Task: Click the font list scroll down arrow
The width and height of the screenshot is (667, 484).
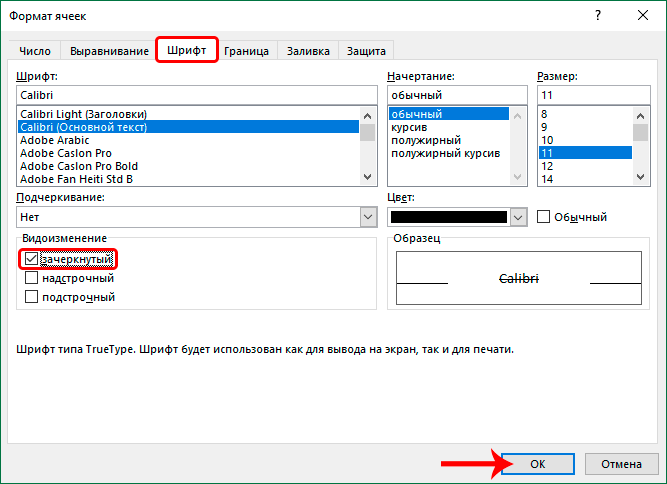Action: pos(368,177)
